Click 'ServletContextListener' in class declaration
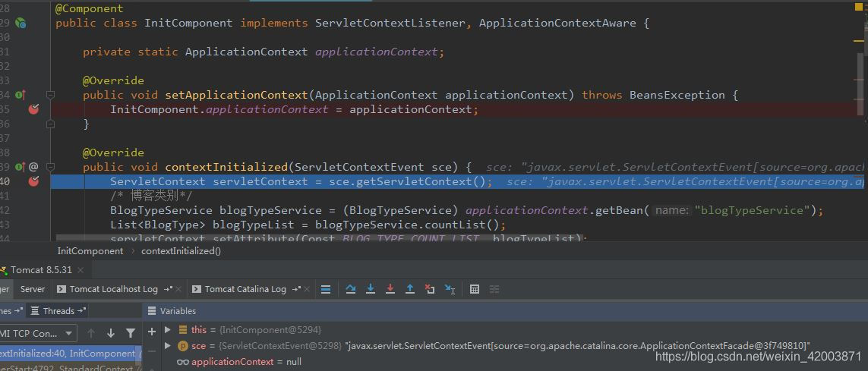Image resolution: width=868 pixels, height=371 pixels. click(390, 24)
